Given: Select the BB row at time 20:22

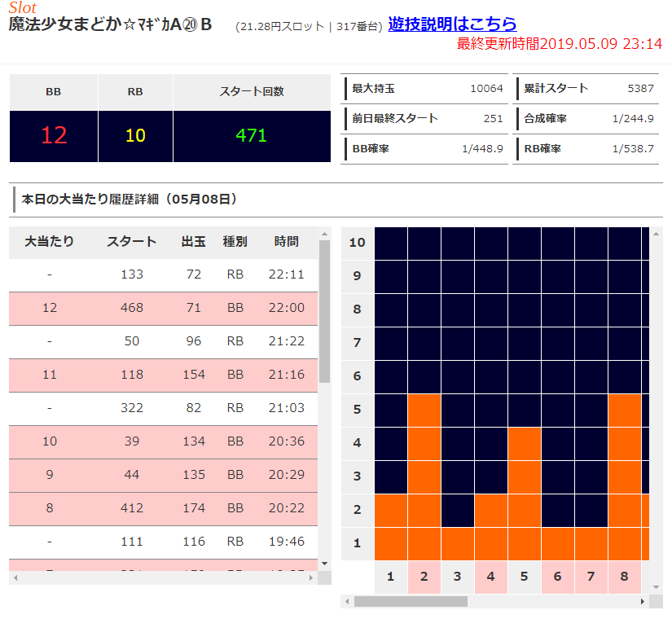Looking at the screenshot, I should (x=163, y=509).
